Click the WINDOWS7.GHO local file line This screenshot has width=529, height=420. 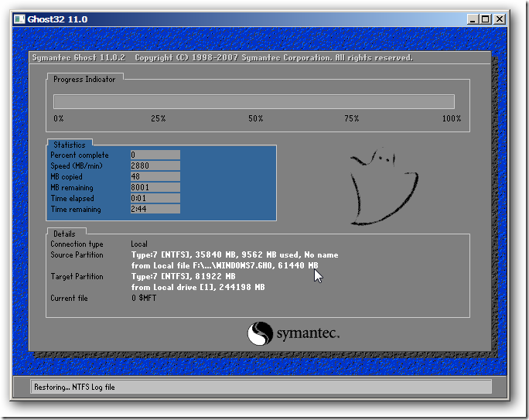coord(225,265)
